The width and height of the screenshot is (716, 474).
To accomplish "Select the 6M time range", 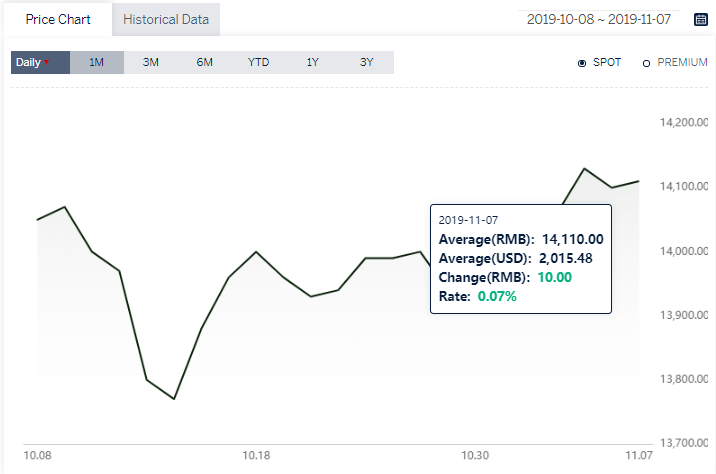I will (205, 63).
